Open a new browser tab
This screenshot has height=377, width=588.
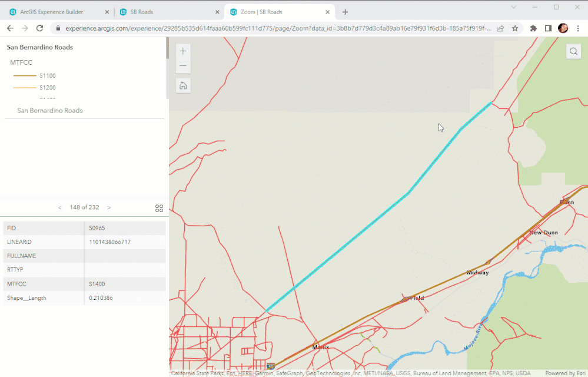pos(345,12)
